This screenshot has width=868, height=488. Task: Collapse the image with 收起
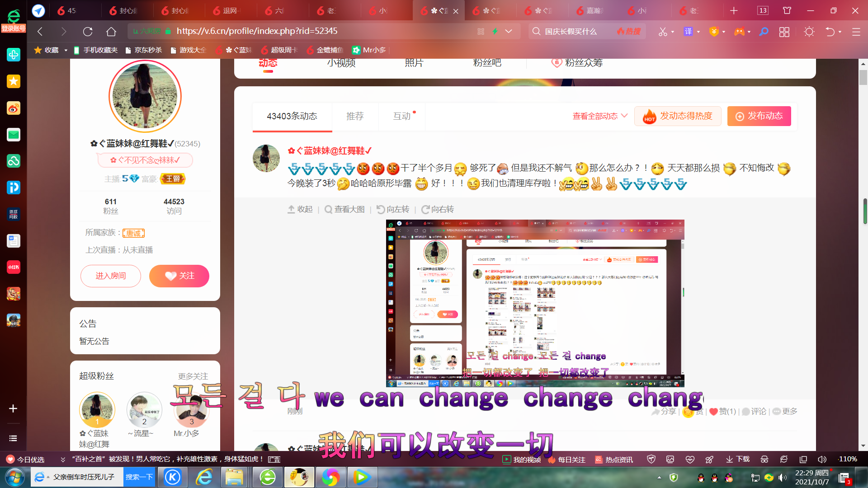300,209
